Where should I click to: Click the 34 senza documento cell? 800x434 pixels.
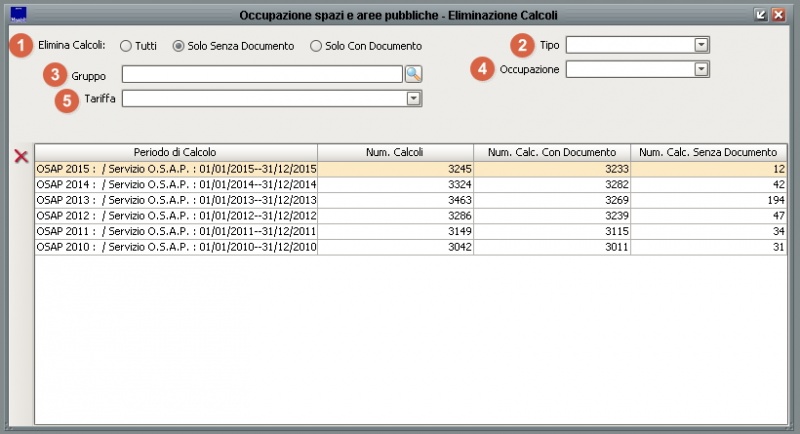[709, 231]
